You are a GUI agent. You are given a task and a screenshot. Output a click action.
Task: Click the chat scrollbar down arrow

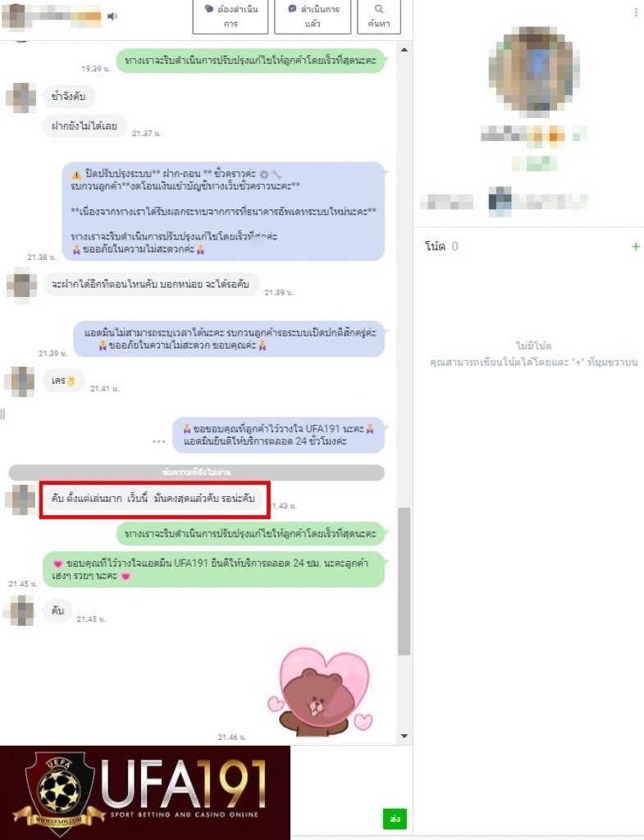tap(404, 736)
